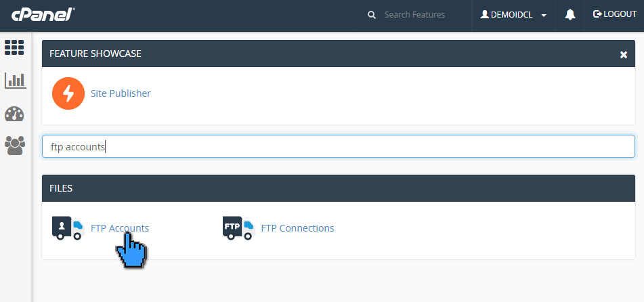Open the Dashboard gauge sidebar icon
The width and height of the screenshot is (644, 302).
click(14, 114)
